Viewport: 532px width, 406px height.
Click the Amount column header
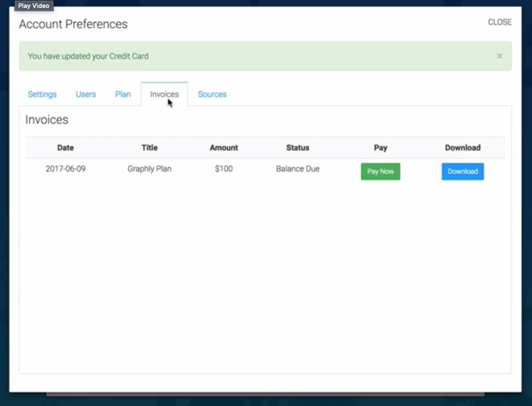click(x=223, y=148)
